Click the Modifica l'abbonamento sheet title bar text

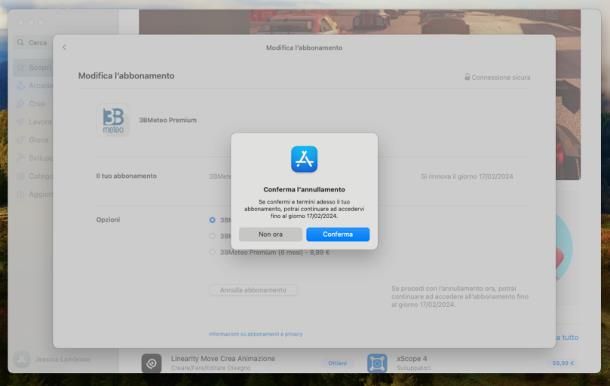click(304, 47)
